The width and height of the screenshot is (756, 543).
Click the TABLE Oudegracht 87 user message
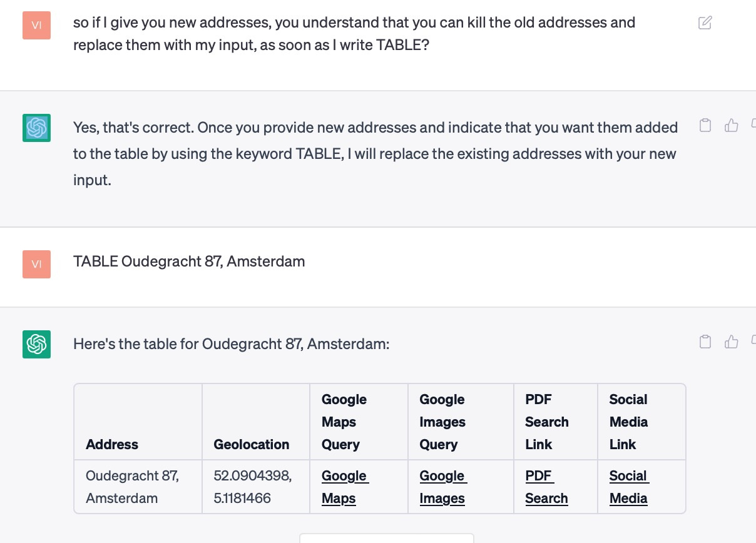tap(189, 261)
